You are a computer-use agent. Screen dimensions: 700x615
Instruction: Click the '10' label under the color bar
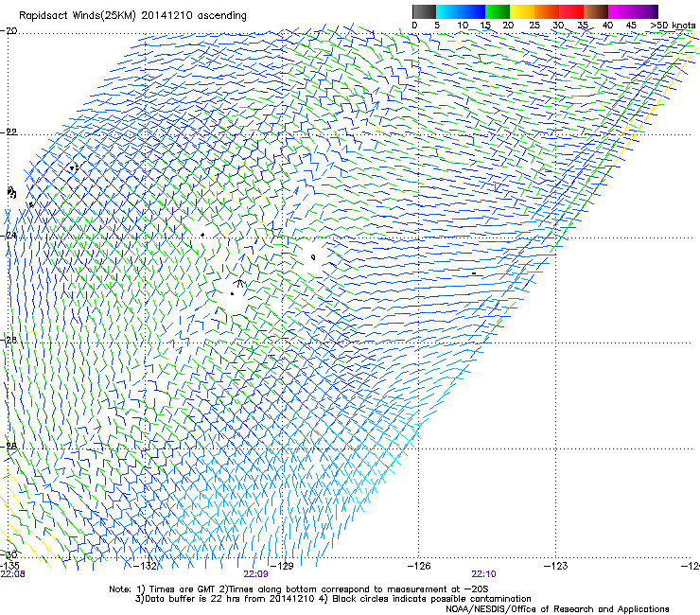click(463, 26)
